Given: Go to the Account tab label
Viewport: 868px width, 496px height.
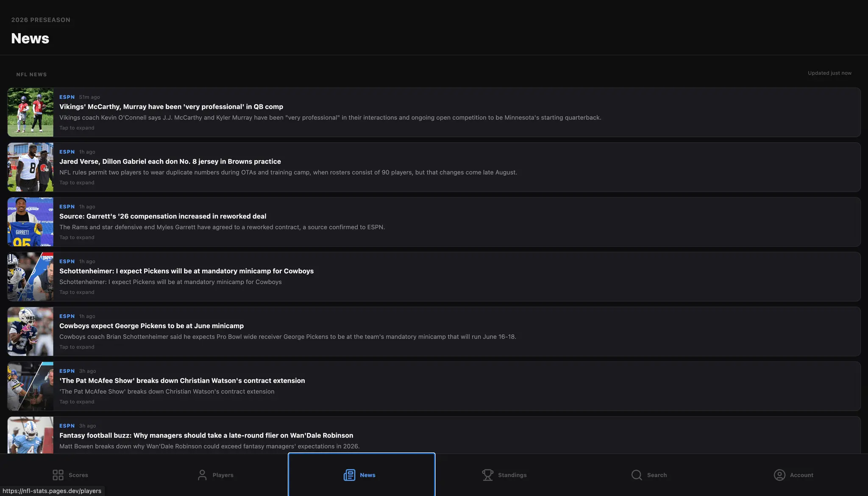Looking at the screenshot, I should (801, 475).
